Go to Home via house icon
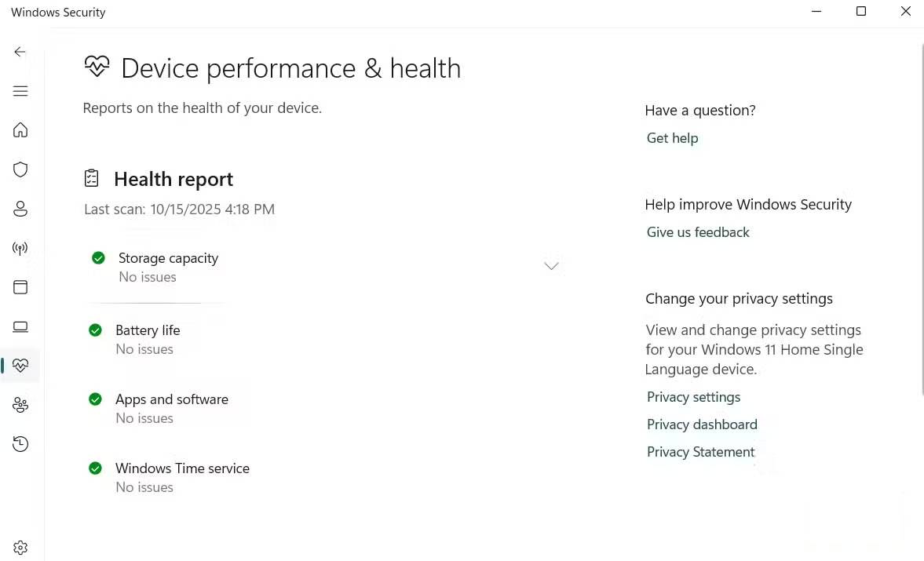Screen dimensions: 924x561 point(20,130)
